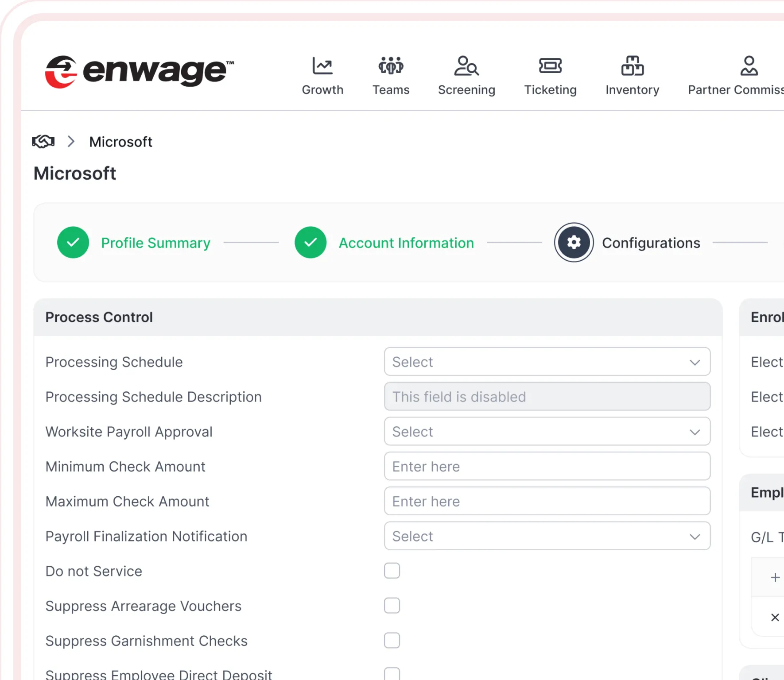Focus the Maximum Check Amount field
Screen dimensions: 784x680
547,501
